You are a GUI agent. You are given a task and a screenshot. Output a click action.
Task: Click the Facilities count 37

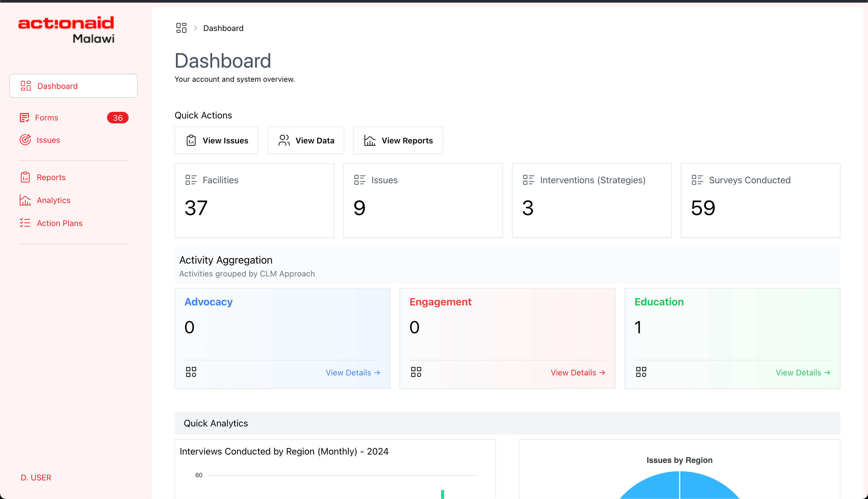click(196, 208)
